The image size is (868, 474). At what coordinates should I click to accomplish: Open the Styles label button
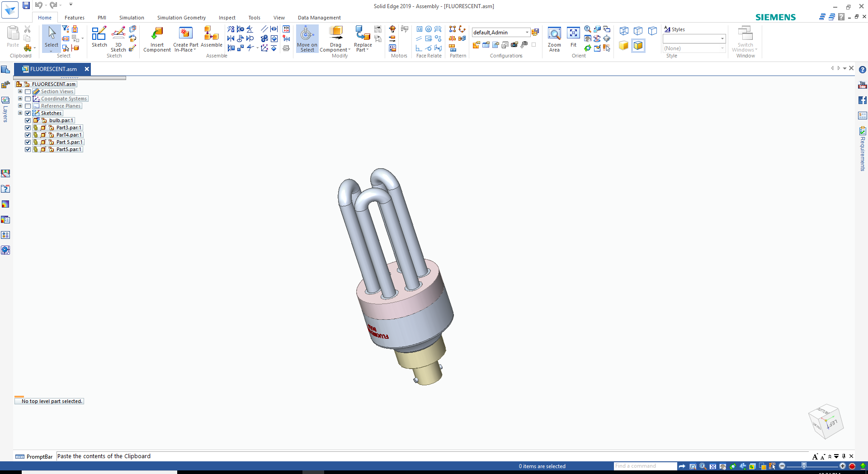(x=675, y=29)
